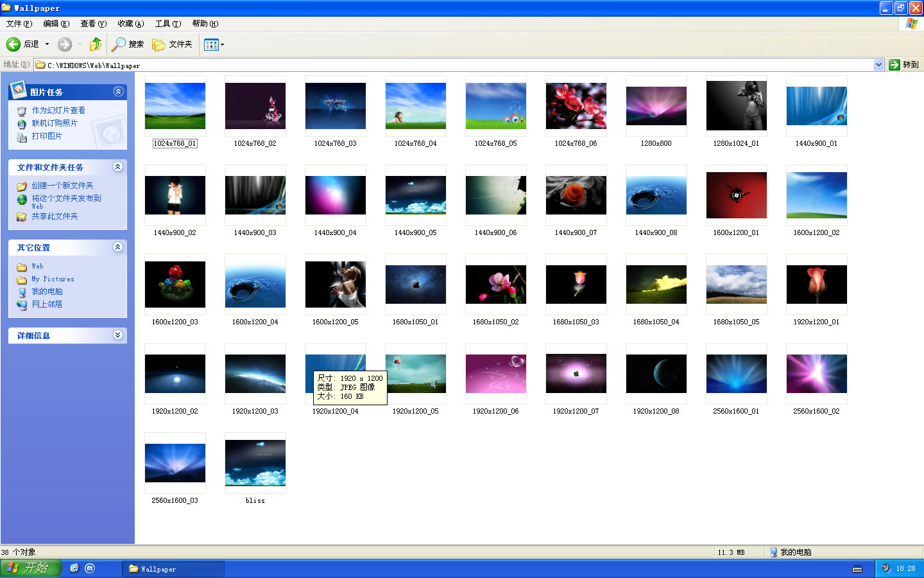The image size is (924, 578).
Task: Select the bliss thumbnail
Action: click(255, 463)
